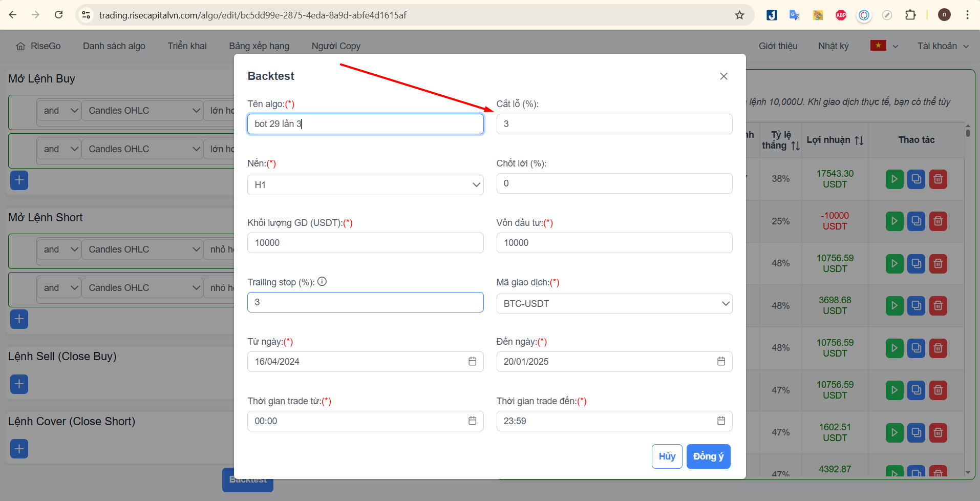Open the Nến H1 dropdown
This screenshot has width=980, height=501.
(x=366, y=185)
